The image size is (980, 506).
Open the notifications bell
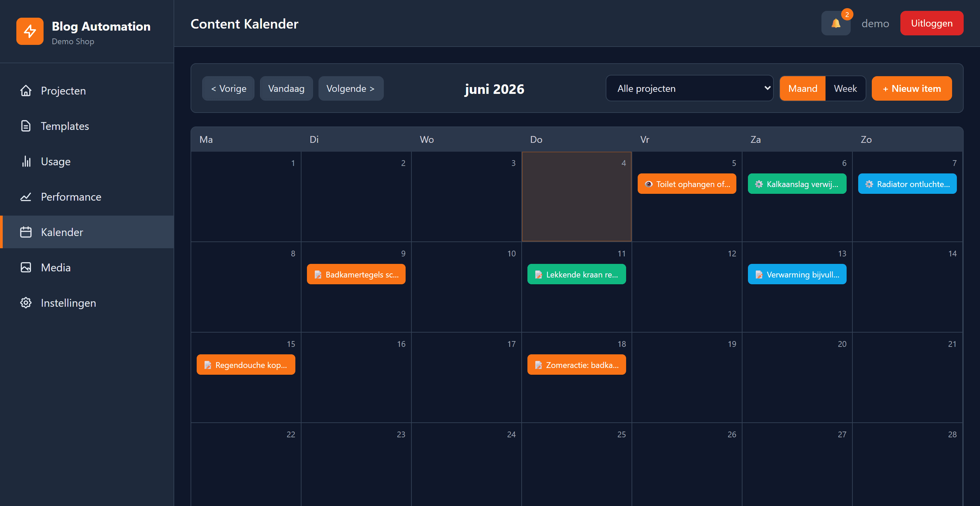tap(836, 23)
